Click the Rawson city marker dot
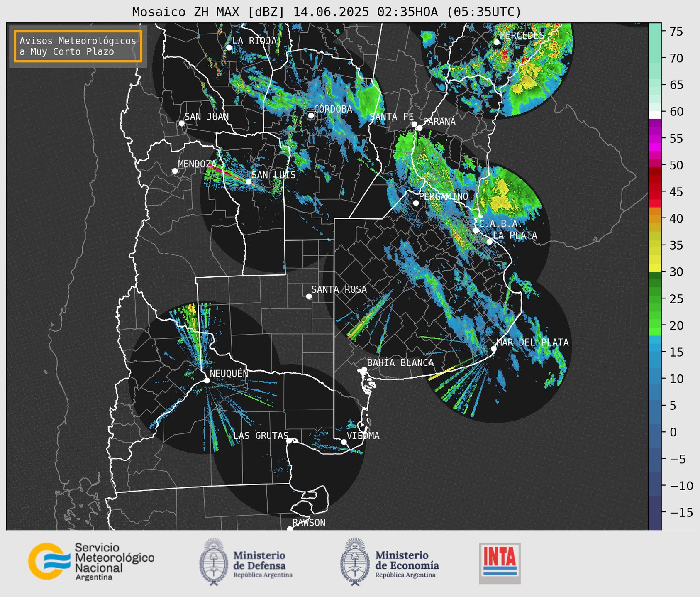Image resolution: width=700 pixels, height=597 pixels. 290,528
